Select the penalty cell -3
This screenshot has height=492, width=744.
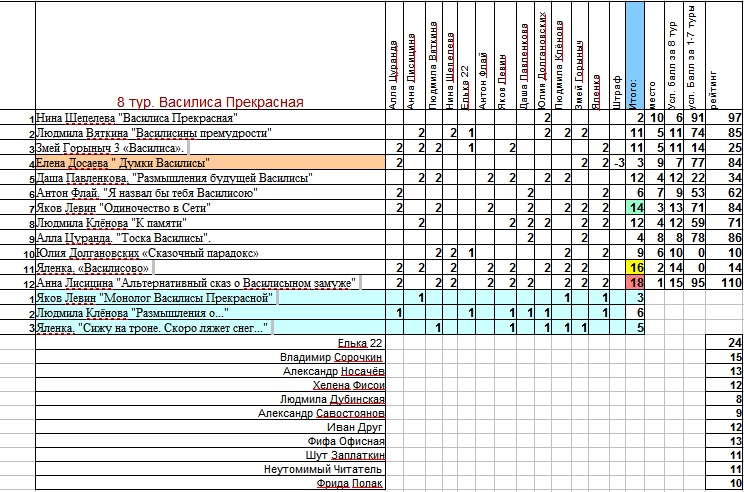pos(618,163)
